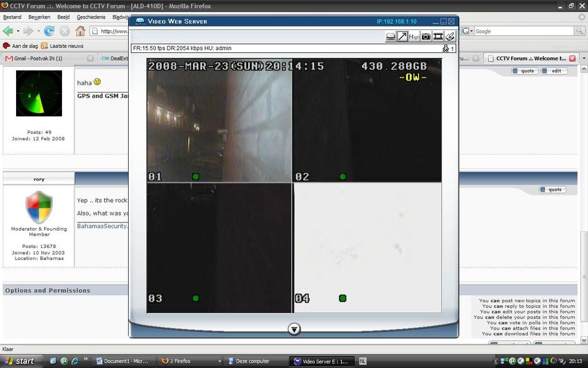Screen dimensions: 588x368
Task: Close the CCTV Forum tab
Action: coord(572,58)
